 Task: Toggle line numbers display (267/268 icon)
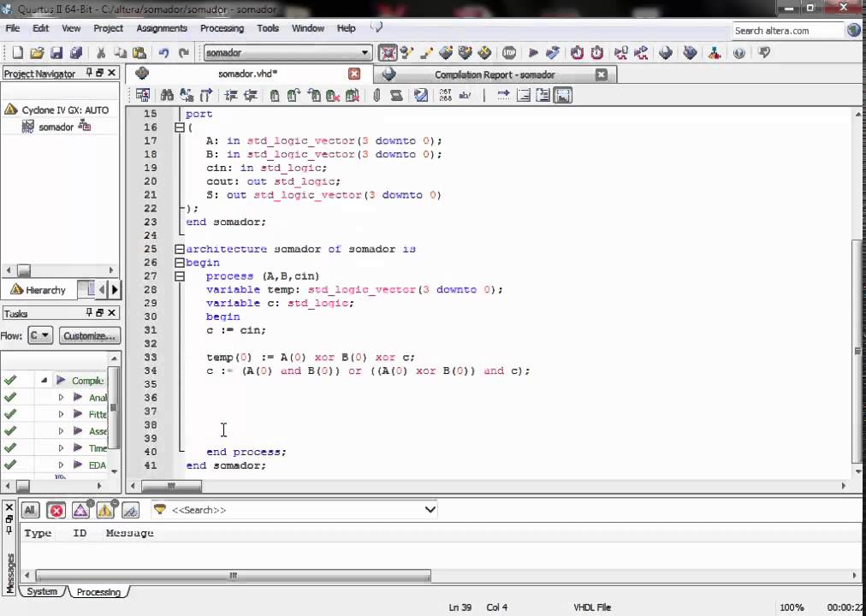click(445, 96)
